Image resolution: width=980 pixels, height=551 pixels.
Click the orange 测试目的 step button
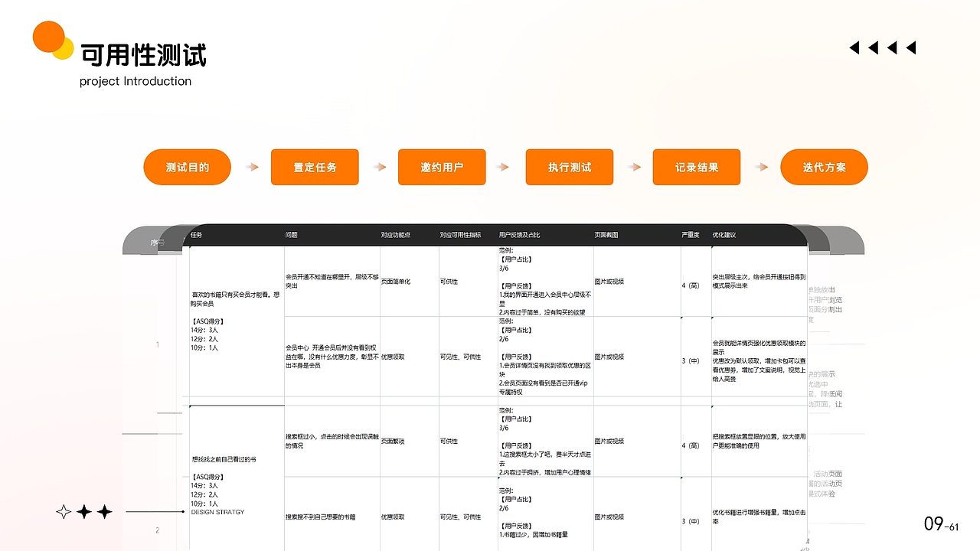[187, 167]
